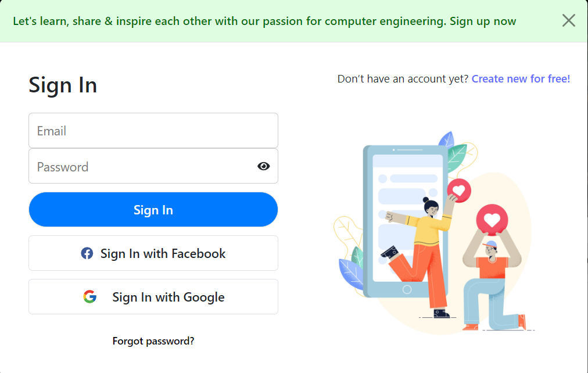Click the Sign up now banner text

point(483,21)
